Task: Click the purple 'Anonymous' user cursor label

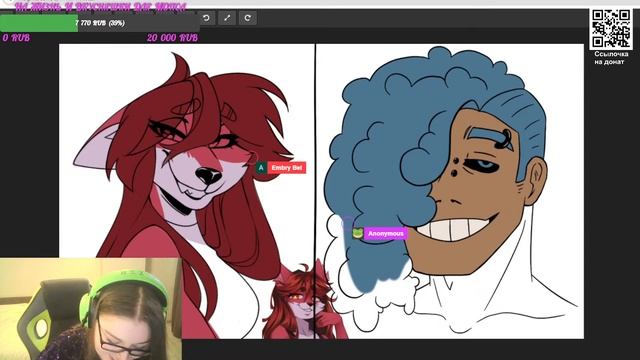Action: (386, 234)
